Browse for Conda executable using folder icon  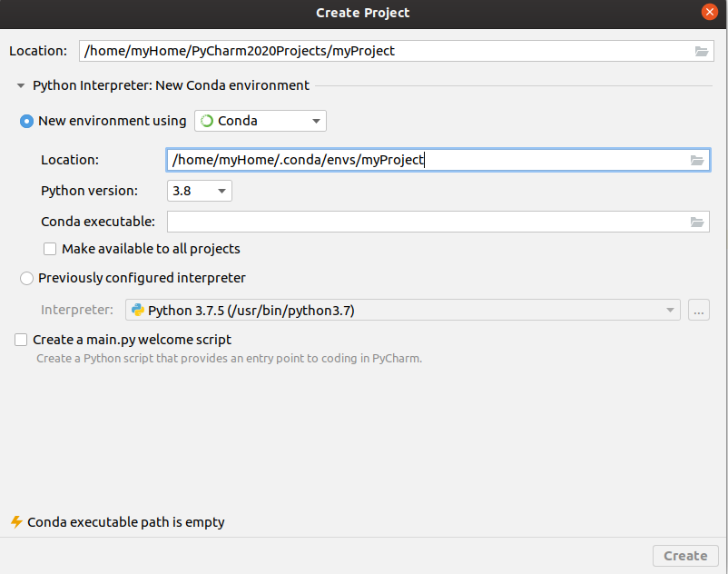pyautogui.click(x=697, y=221)
